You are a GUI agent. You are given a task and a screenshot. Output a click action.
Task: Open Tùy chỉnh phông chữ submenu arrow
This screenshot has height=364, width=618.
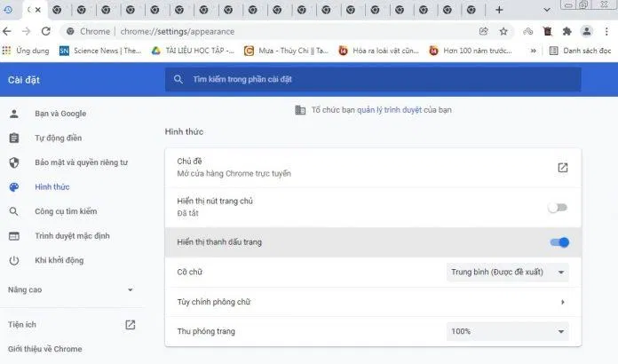[x=562, y=302]
